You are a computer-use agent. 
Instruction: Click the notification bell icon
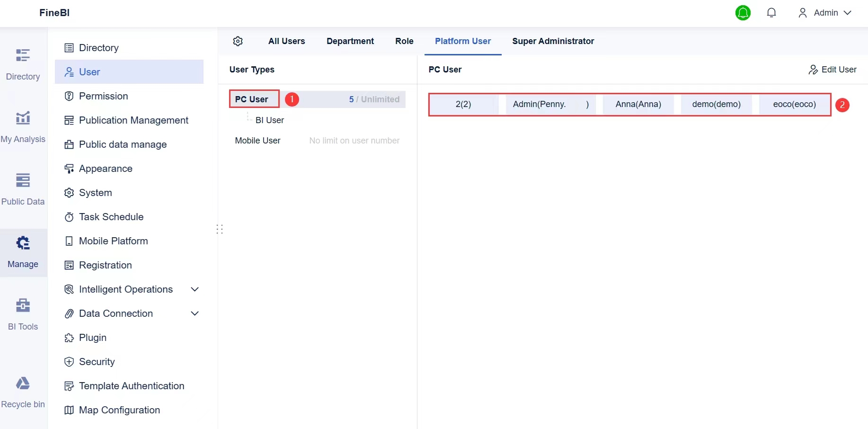(771, 13)
